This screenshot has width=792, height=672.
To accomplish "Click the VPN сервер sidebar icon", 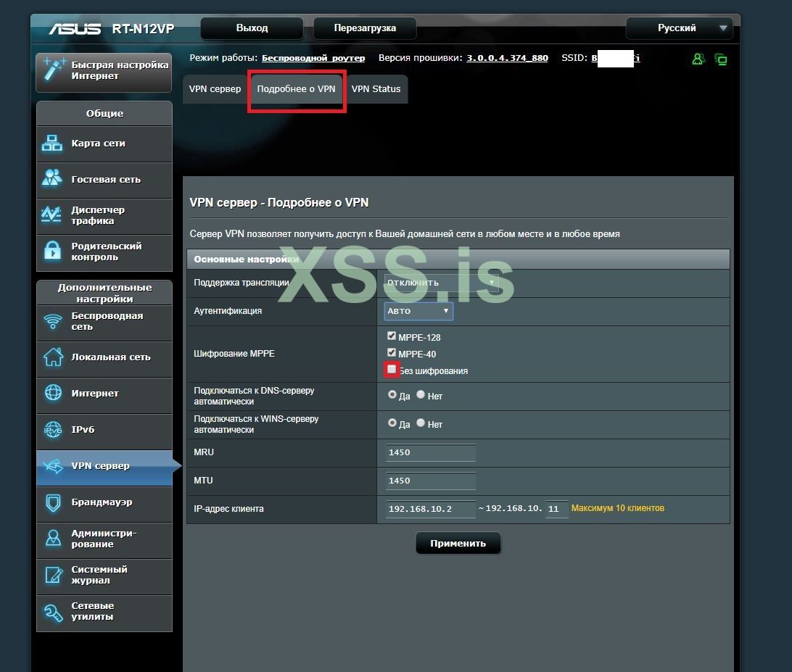I will click(53, 465).
